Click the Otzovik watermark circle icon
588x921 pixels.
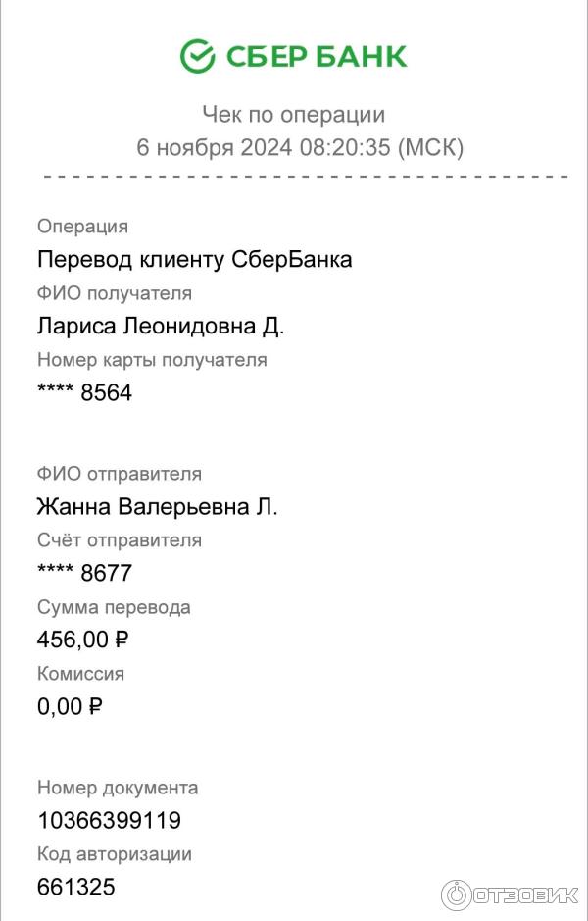click(456, 895)
